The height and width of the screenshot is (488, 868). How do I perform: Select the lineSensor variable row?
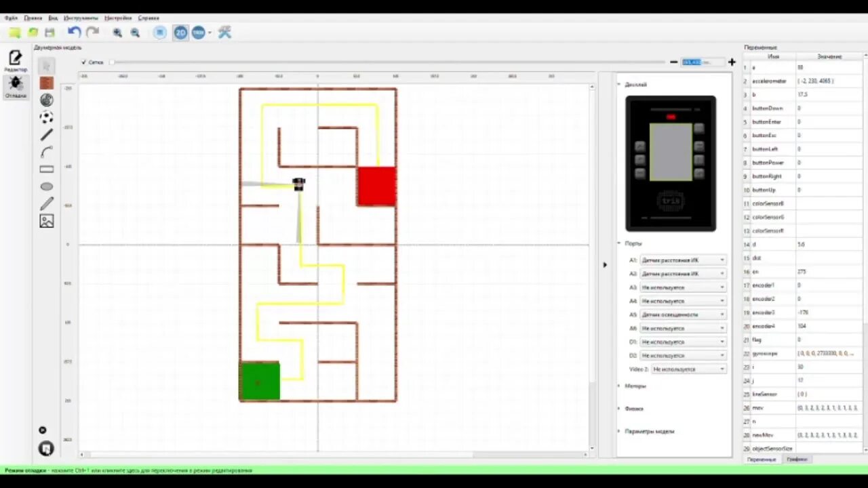804,394
